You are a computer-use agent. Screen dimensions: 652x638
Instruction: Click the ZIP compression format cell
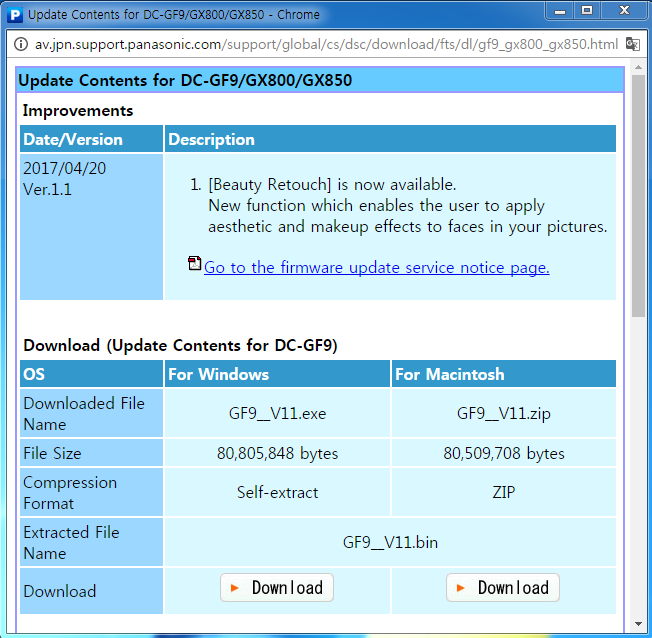point(504,492)
